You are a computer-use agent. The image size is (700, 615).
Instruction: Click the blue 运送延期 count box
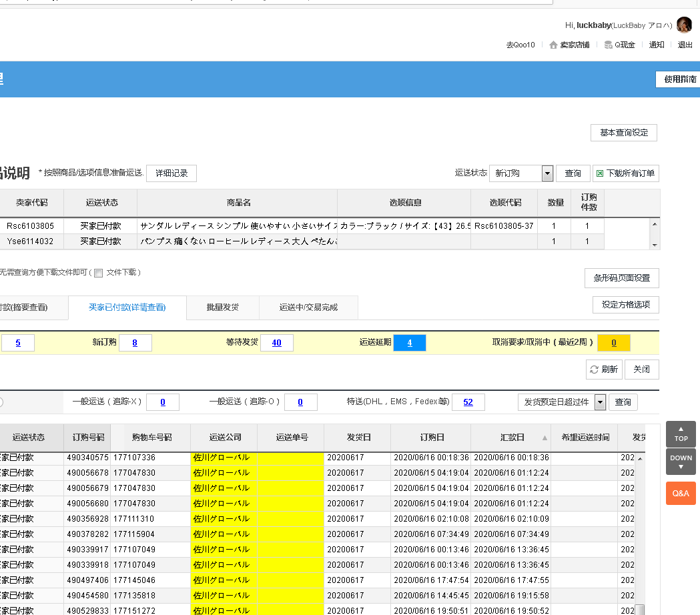[x=410, y=343]
